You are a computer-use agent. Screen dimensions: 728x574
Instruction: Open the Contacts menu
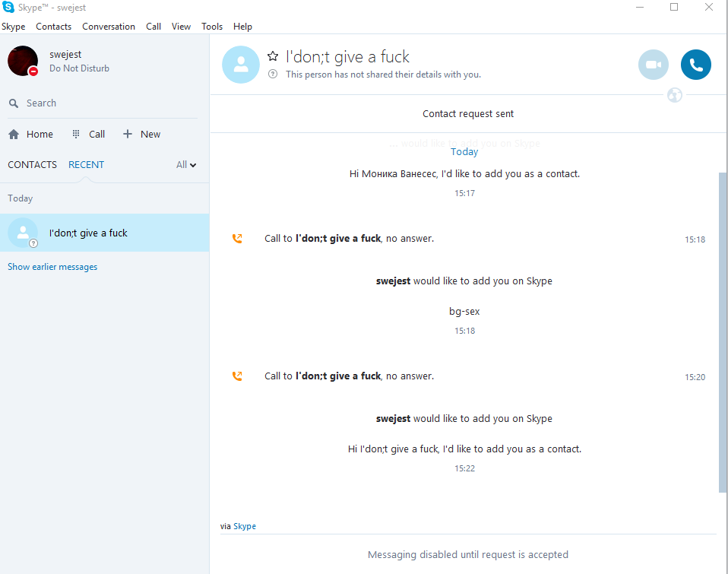54,27
